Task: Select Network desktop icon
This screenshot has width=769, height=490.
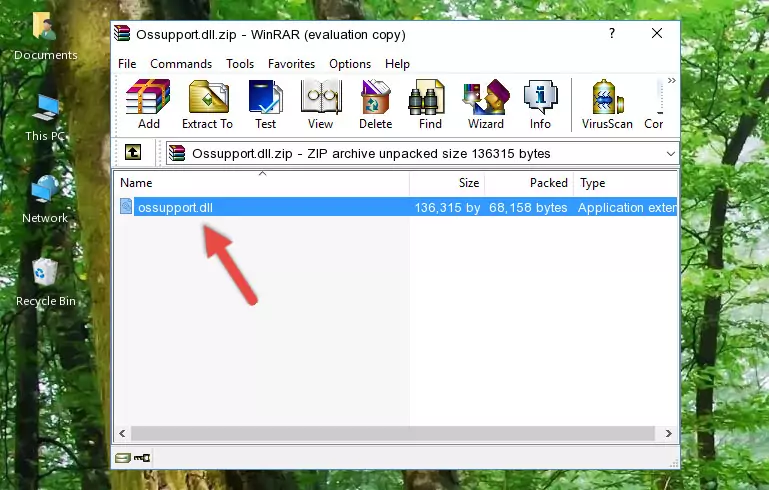Action: (45, 199)
